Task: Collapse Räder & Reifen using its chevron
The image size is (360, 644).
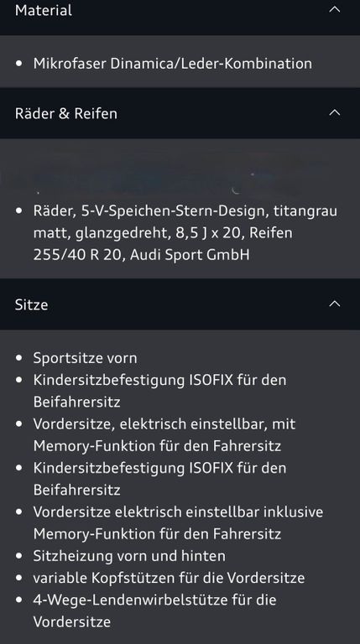Action: coord(335,112)
